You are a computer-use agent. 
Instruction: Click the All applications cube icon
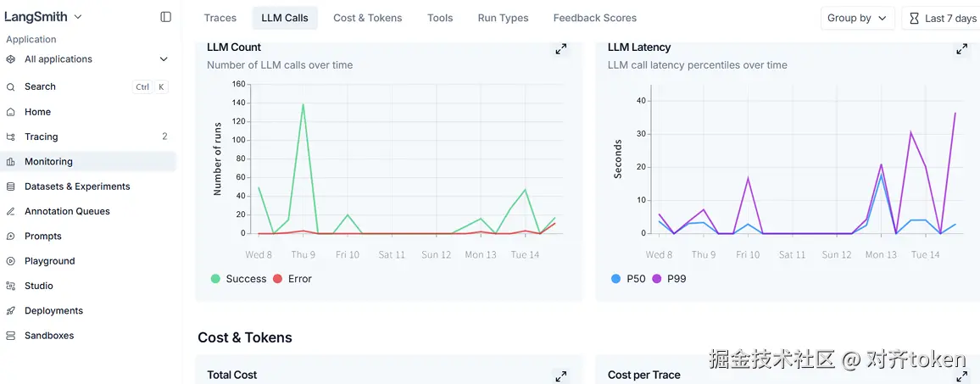(x=11, y=59)
